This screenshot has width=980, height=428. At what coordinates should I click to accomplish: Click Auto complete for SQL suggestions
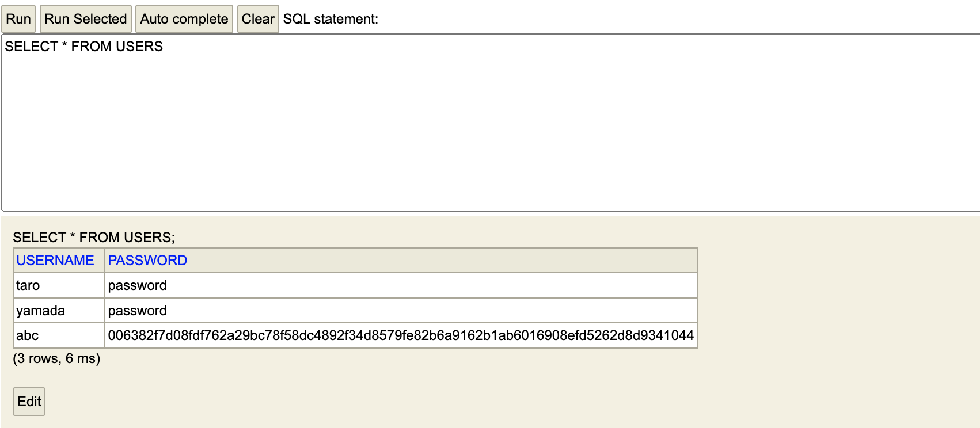click(183, 18)
